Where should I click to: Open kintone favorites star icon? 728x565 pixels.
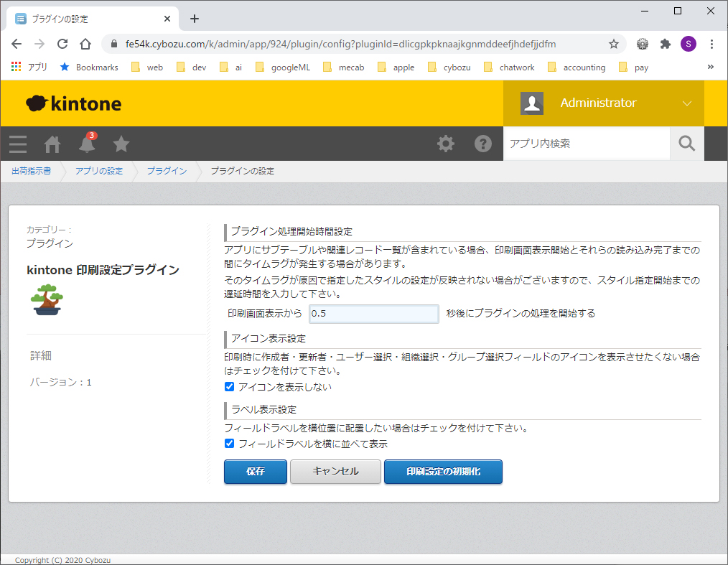(121, 144)
